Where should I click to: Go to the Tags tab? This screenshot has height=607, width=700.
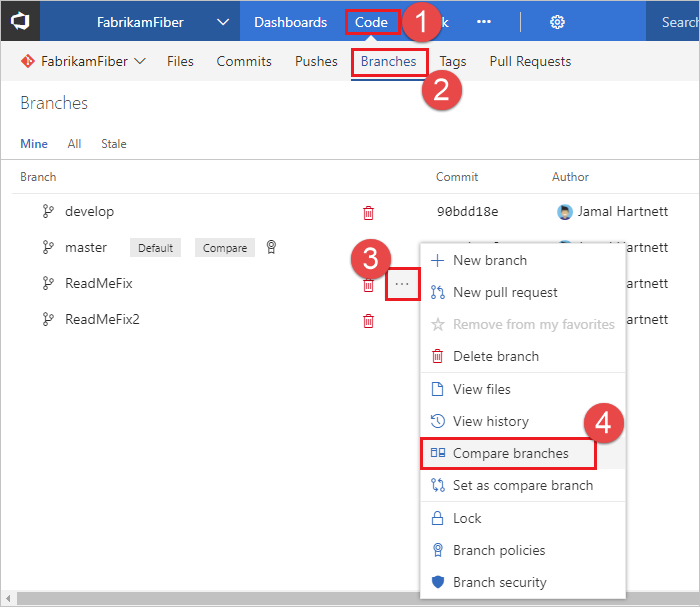453,61
